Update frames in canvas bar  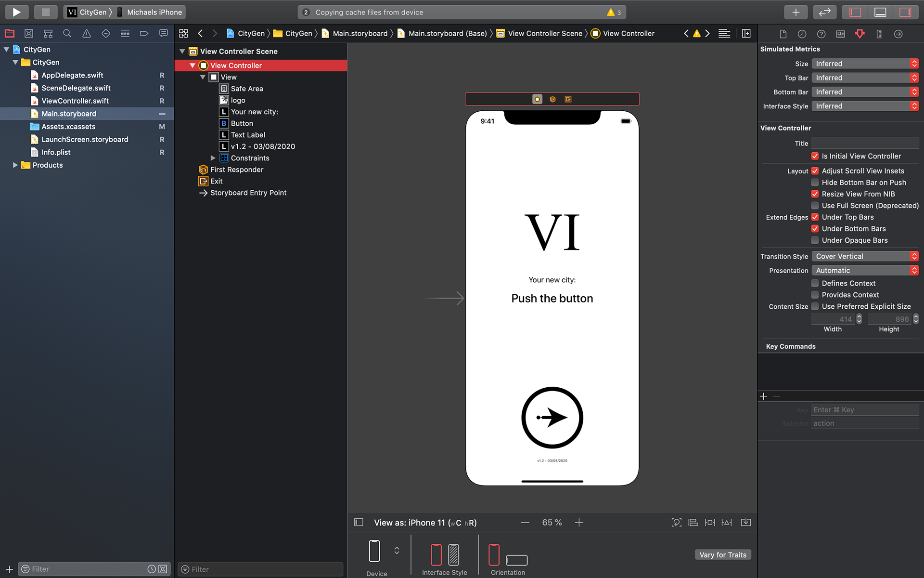pos(677,523)
